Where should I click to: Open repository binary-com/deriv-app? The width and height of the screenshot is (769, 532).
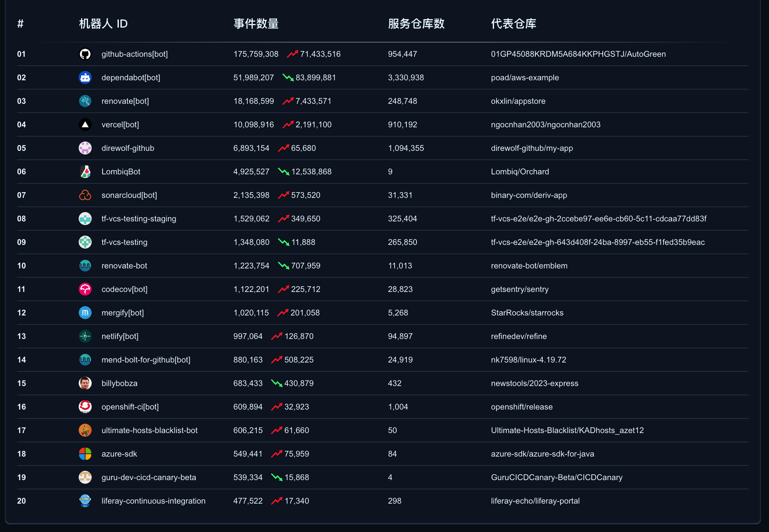(529, 195)
